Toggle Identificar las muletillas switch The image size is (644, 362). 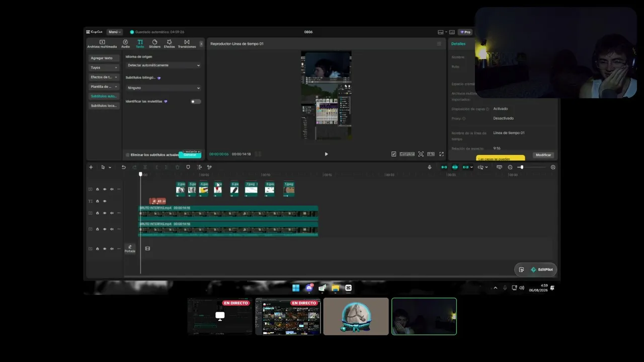pyautogui.click(x=195, y=102)
